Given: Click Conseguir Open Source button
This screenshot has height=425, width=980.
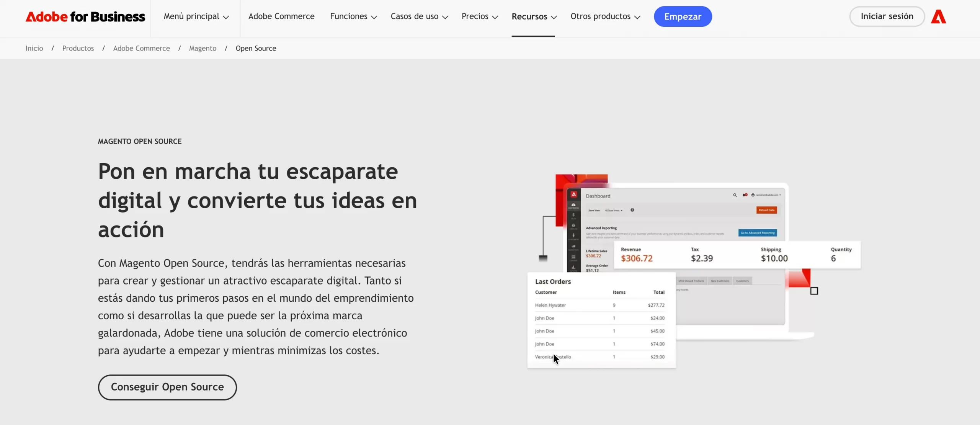Looking at the screenshot, I should [167, 387].
